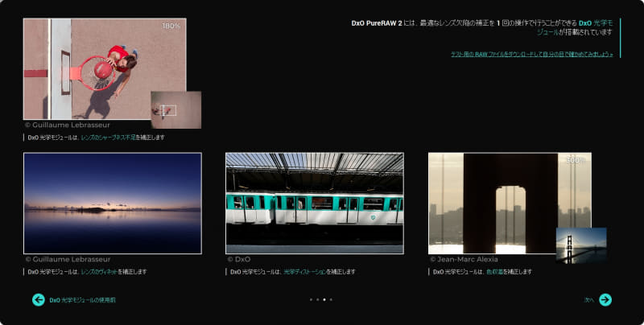Click the DxO PureRAW 2 heading text
The image size is (644, 325).
[377, 23]
